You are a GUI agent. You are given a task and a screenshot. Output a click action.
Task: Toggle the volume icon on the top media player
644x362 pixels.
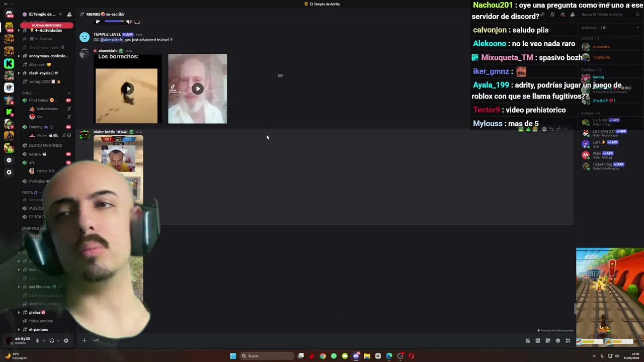[x=129, y=22]
